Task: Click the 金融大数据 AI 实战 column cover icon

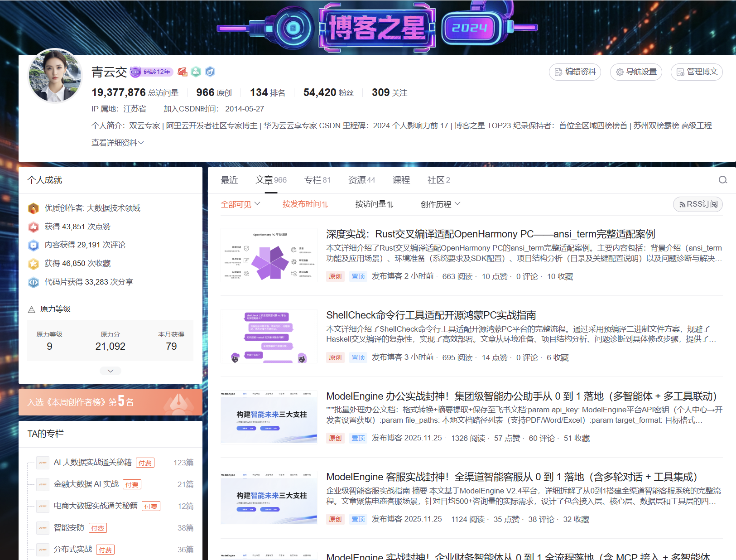Action: (x=43, y=484)
